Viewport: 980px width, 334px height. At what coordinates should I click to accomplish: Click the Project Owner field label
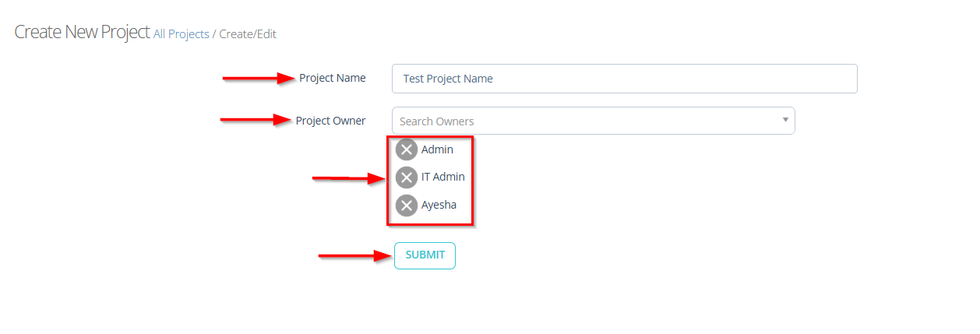coord(330,121)
